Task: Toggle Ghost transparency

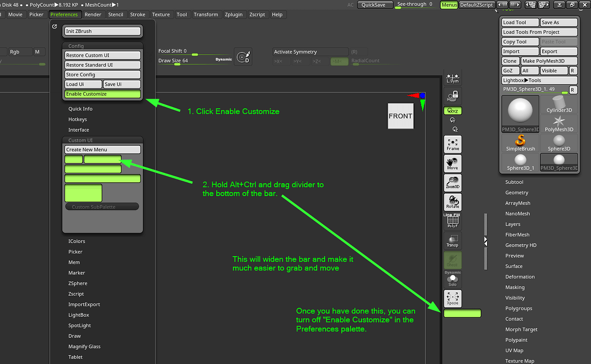Action: [x=453, y=260]
